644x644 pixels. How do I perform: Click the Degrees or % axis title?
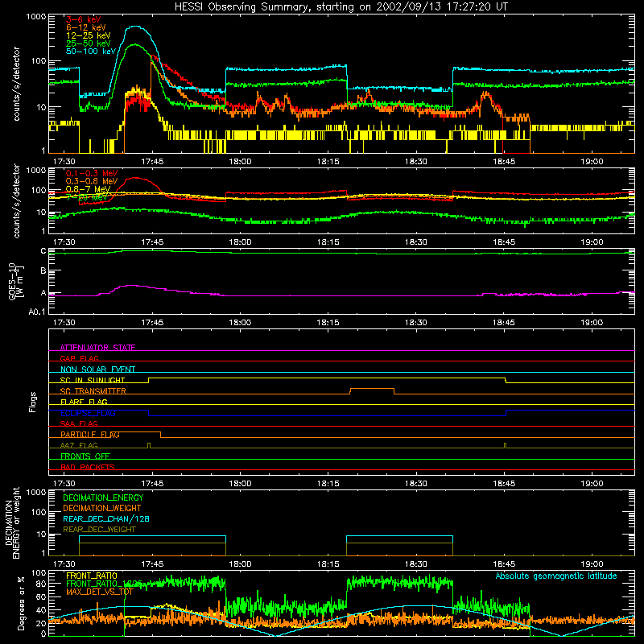(x=21, y=604)
